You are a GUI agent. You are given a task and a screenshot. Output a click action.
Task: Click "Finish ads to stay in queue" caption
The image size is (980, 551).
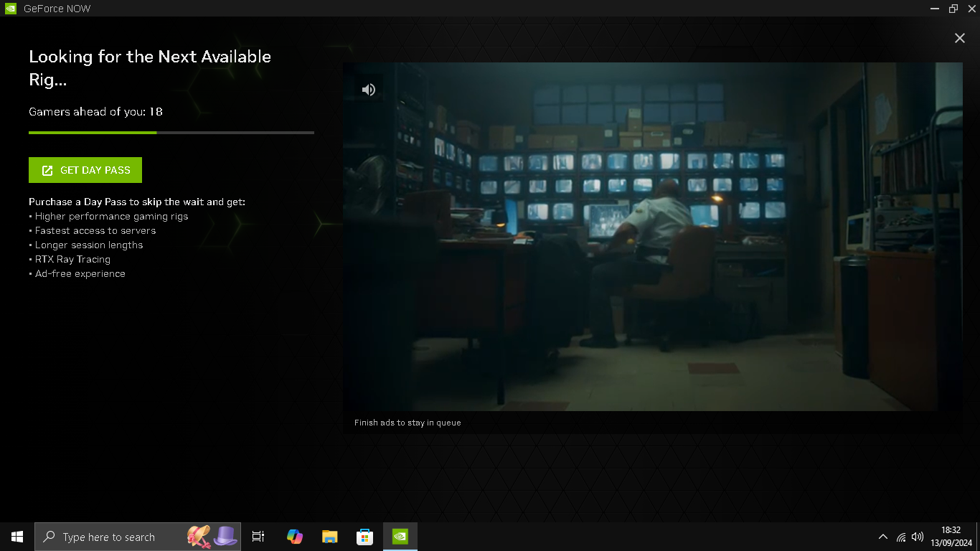tap(407, 423)
